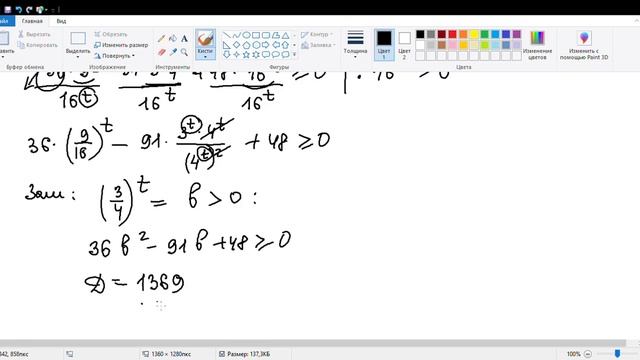Select the diamond shape
The image size is (640, 360).
pos(236,45)
